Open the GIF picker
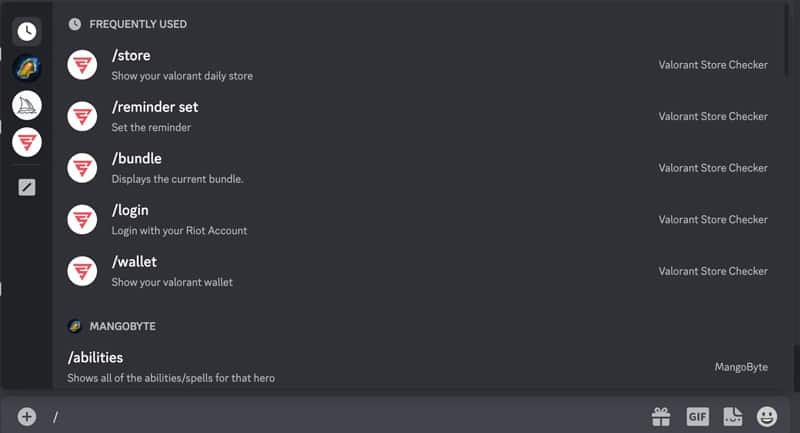The height and width of the screenshot is (433, 800). click(697, 416)
